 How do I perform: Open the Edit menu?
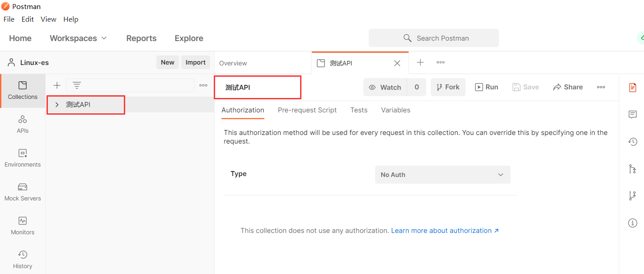28,19
